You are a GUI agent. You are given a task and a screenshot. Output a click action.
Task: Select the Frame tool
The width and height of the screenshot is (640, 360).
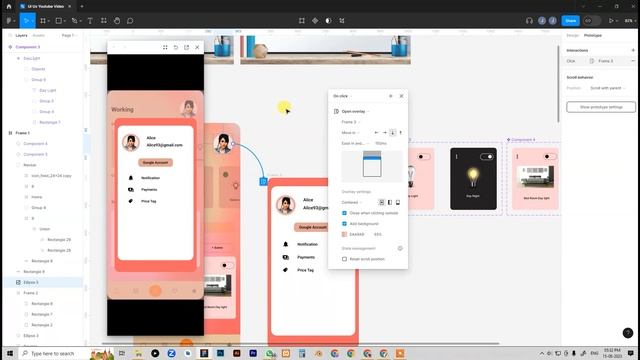[43, 21]
